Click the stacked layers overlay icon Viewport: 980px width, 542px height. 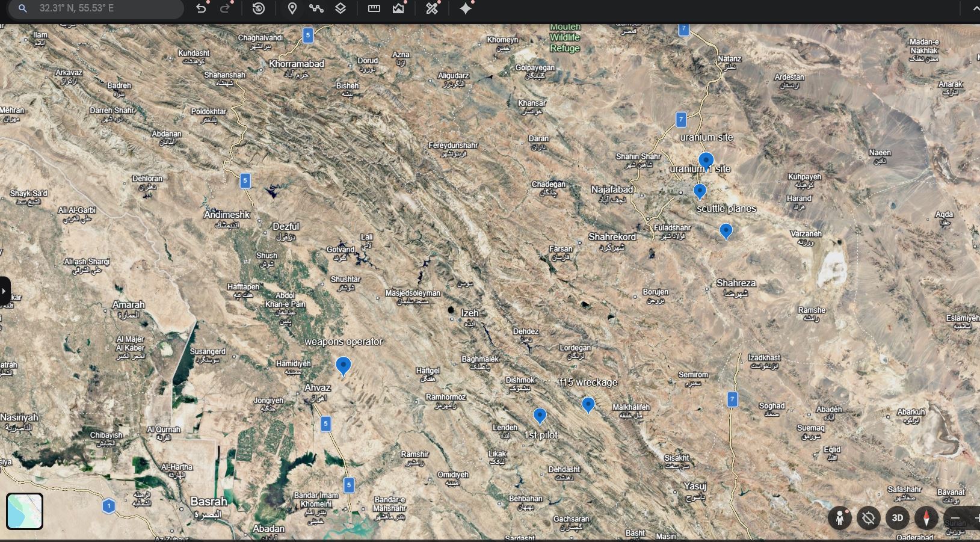(341, 8)
